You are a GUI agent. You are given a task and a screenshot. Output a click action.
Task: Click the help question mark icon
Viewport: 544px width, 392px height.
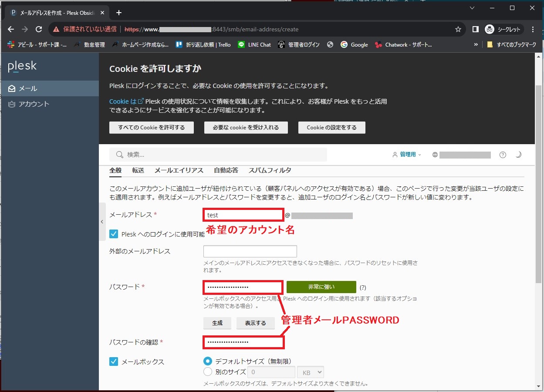tap(503, 155)
